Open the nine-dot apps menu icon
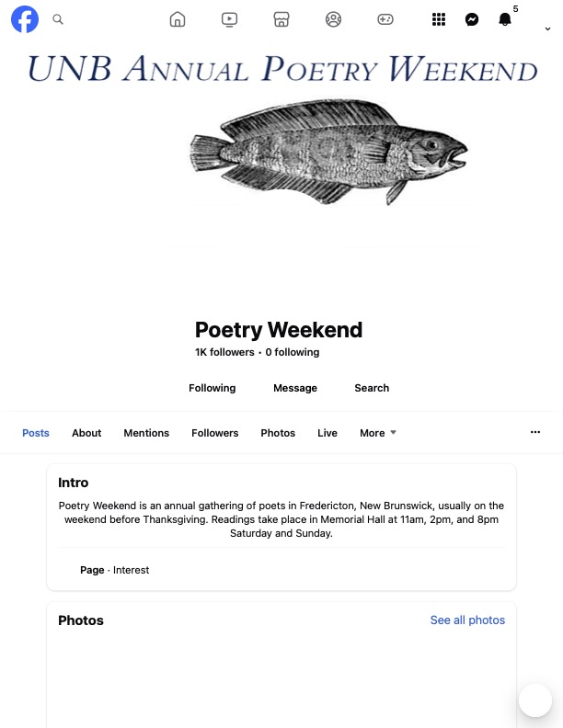Viewport: 563px width, 728px height. point(439,19)
